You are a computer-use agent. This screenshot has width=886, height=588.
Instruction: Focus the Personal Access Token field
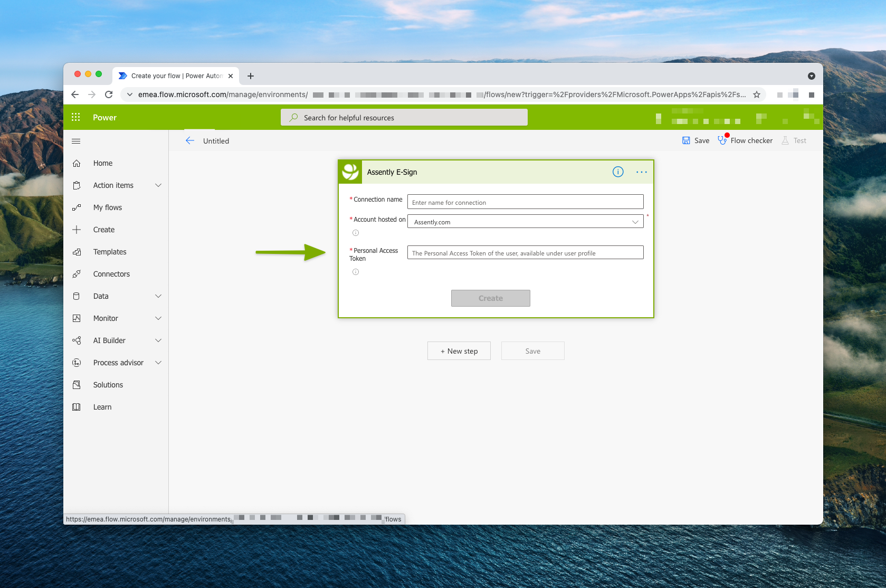click(x=526, y=253)
